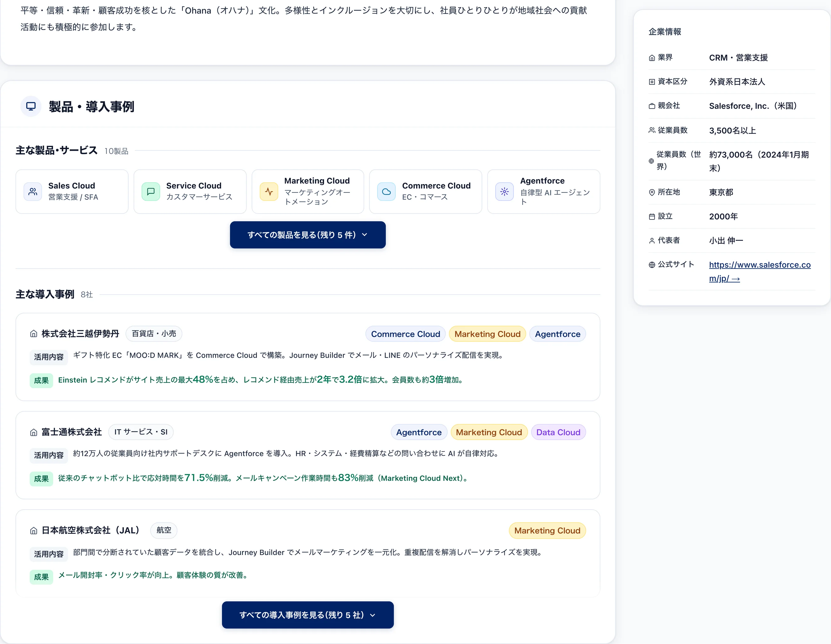Click the 活用内容 label in 三越伊勢丹 card
This screenshot has height=644, width=831.
[x=49, y=357]
